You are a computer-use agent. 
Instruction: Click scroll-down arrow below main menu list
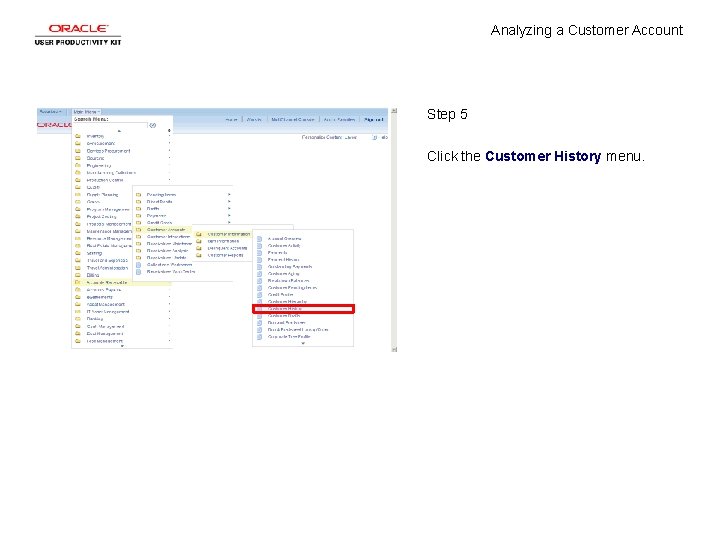(x=122, y=346)
